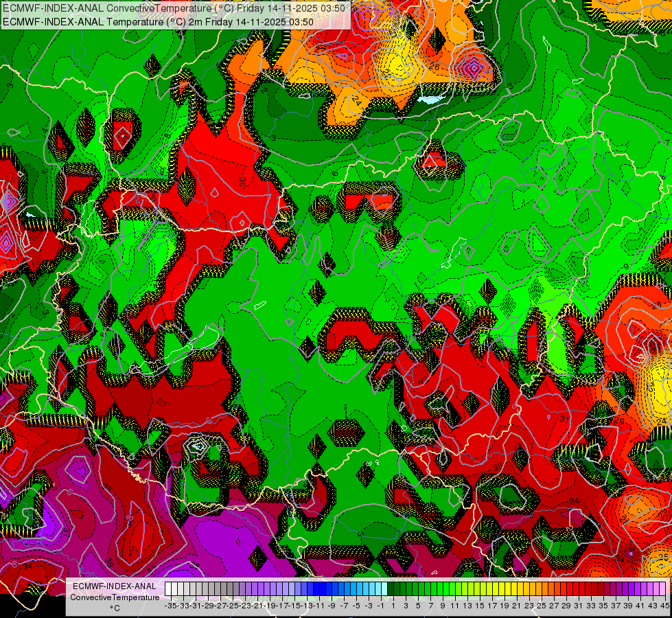672x618 pixels.
Task: Click the -35 value on the legend scale
Action: click(170, 606)
